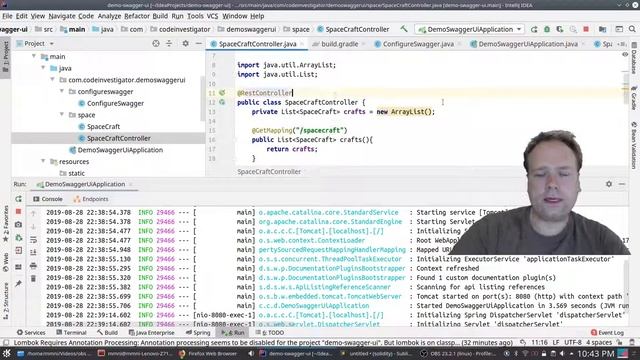Screen dimensions: 640x360
Task: Click SpaceCraftController editor breadcrumb
Action: click(x=269, y=172)
